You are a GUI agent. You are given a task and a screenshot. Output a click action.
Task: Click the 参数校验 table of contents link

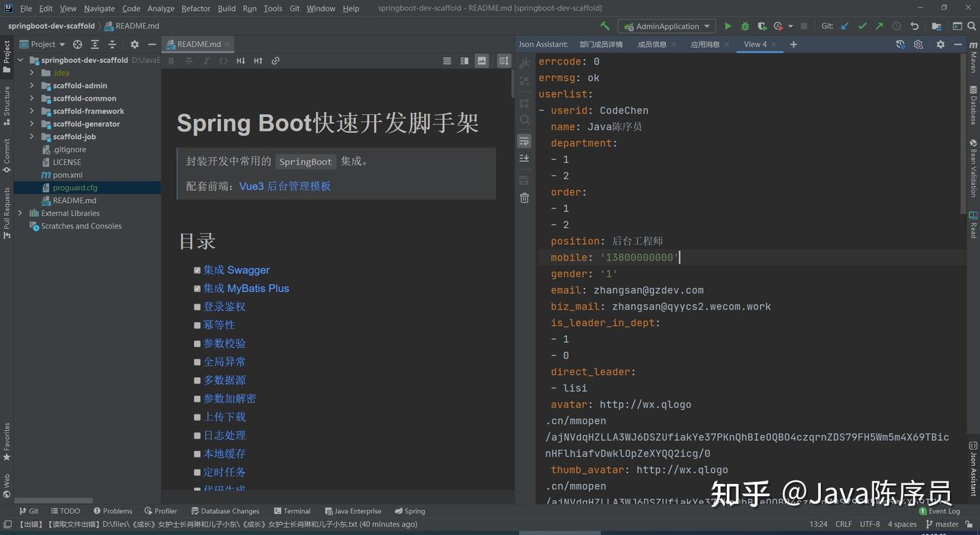coord(225,343)
